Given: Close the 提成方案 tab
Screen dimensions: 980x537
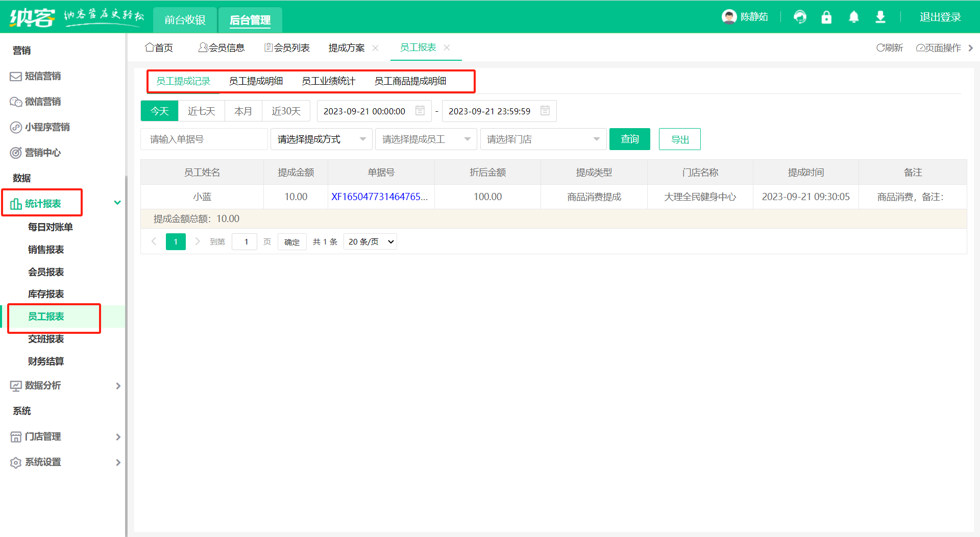Looking at the screenshot, I should click(x=376, y=48).
